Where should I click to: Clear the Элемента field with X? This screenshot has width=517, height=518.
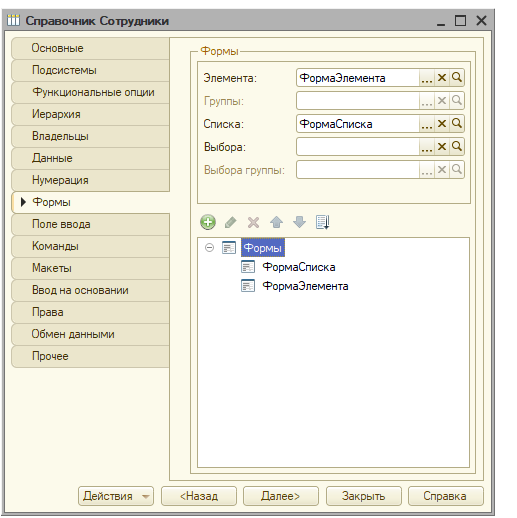coord(442,78)
